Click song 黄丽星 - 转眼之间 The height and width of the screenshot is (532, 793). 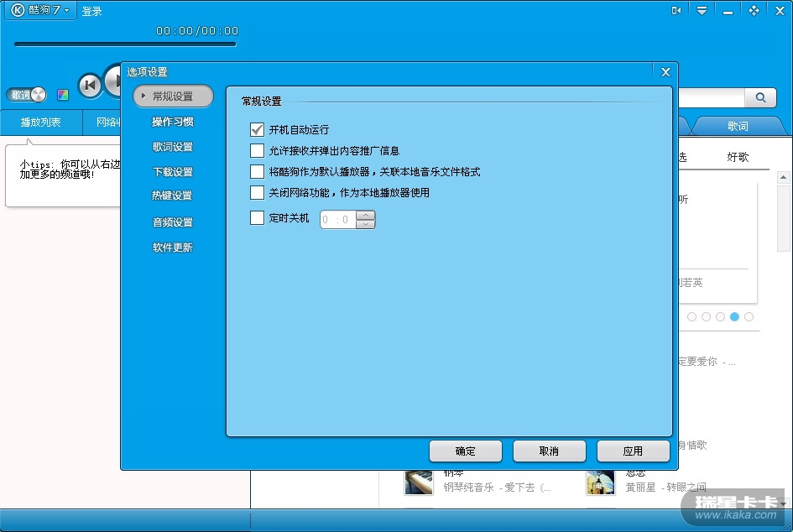[x=666, y=488]
